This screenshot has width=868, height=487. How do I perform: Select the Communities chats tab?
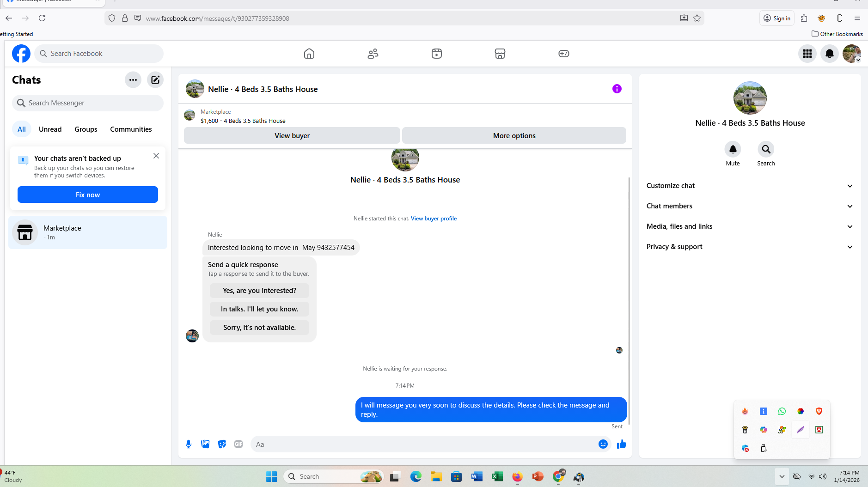[131, 129]
